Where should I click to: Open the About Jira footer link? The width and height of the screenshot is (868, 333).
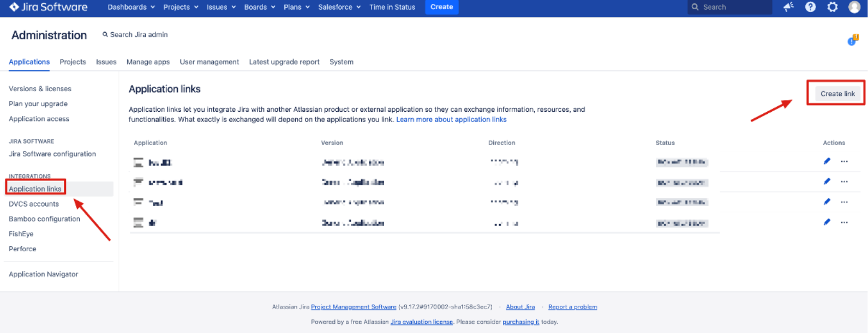520,307
